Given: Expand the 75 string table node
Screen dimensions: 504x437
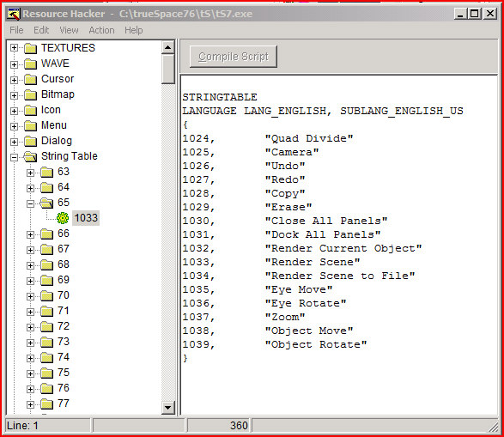Looking at the screenshot, I should pos(30,373).
